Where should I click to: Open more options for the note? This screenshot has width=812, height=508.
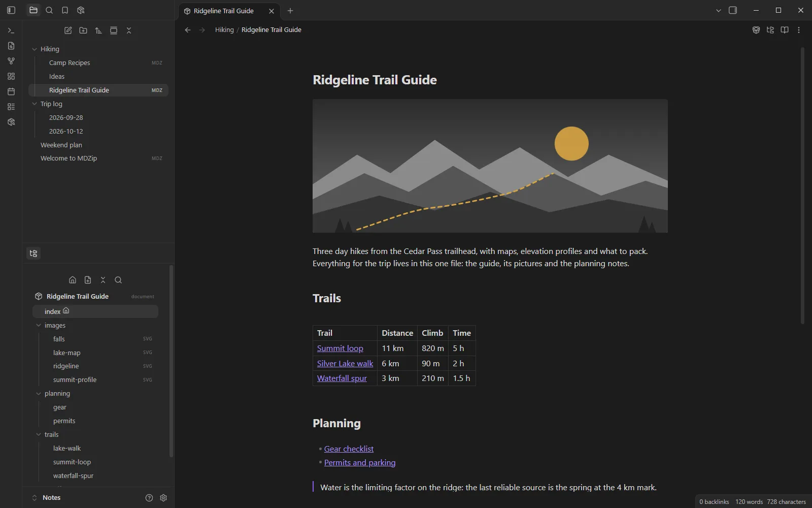[x=799, y=30]
